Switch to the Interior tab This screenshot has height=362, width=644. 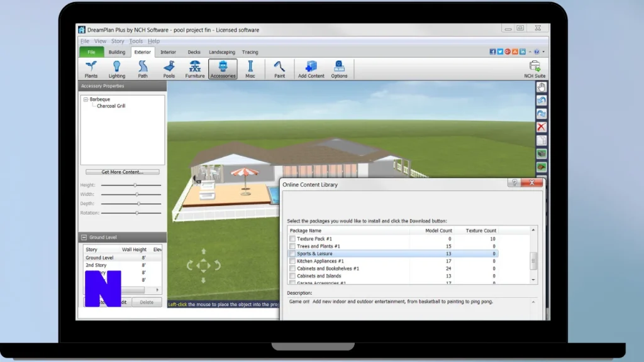(x=168, y=52)
